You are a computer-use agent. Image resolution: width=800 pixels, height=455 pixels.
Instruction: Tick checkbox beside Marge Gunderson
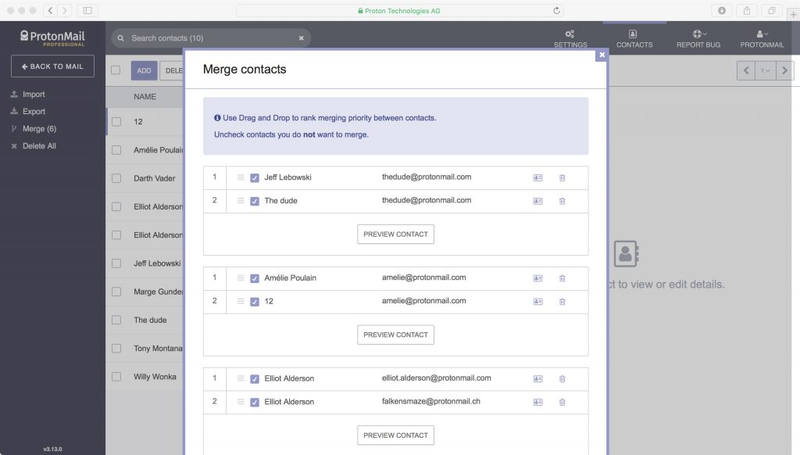point(116,291)
